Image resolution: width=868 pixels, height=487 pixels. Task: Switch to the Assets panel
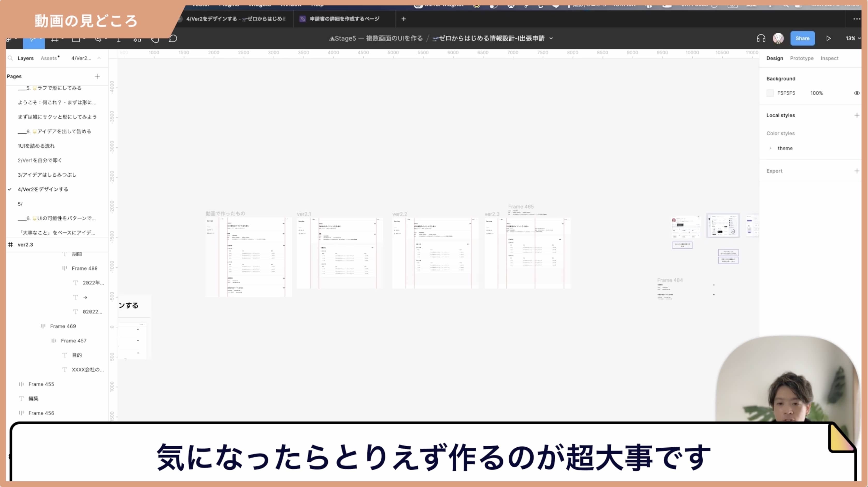[49, 58]
